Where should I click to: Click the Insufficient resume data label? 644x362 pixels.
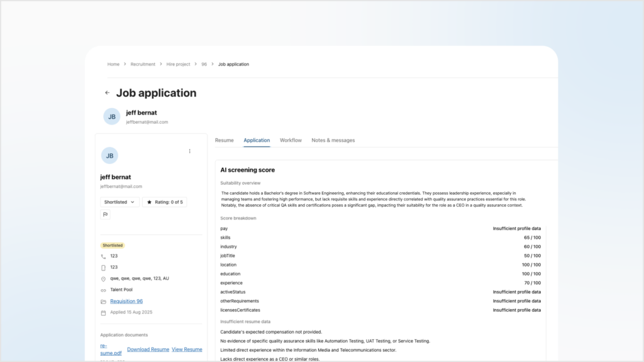click(x=245, y=322)
